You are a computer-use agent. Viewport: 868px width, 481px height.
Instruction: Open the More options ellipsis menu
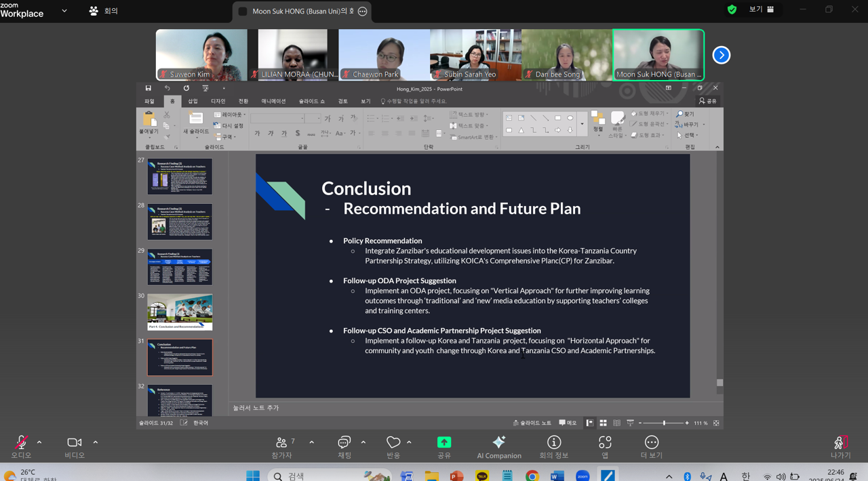(x=652, y=443)
